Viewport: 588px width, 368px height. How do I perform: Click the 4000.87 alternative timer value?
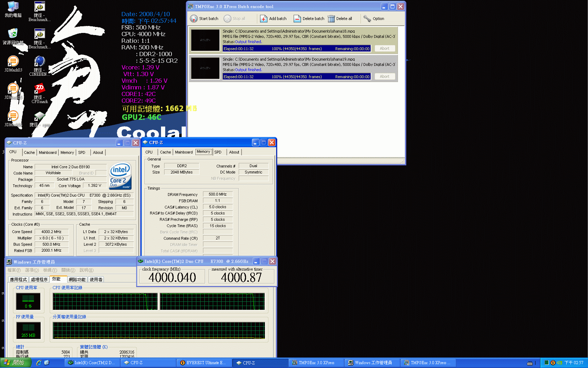[241, 278]
